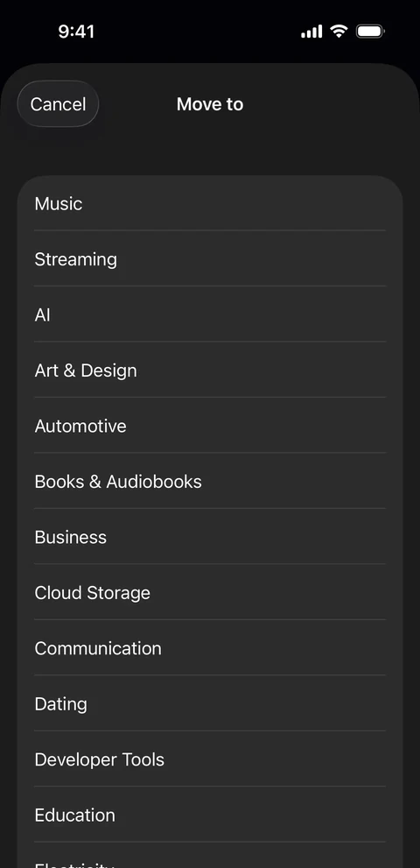Choose the Communication category
Image resolution: width=420 pixels, height=868 pixels.
210,648
